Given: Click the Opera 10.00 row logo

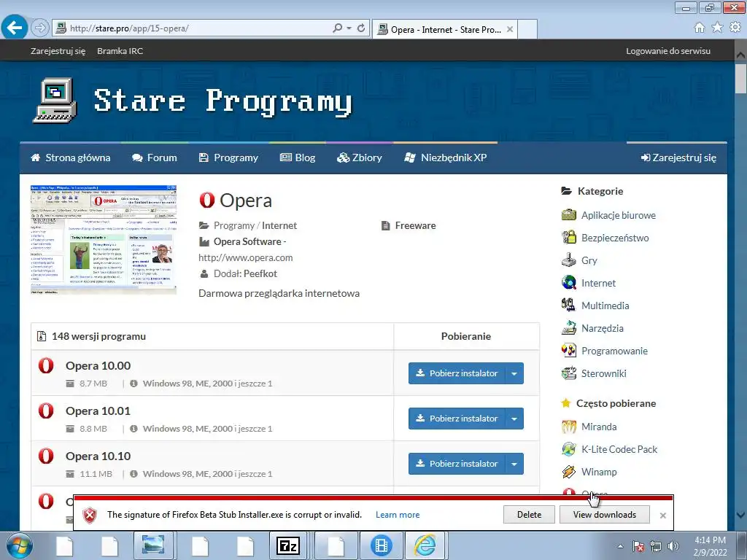Looking at the screenshot, I should [46, 366].
